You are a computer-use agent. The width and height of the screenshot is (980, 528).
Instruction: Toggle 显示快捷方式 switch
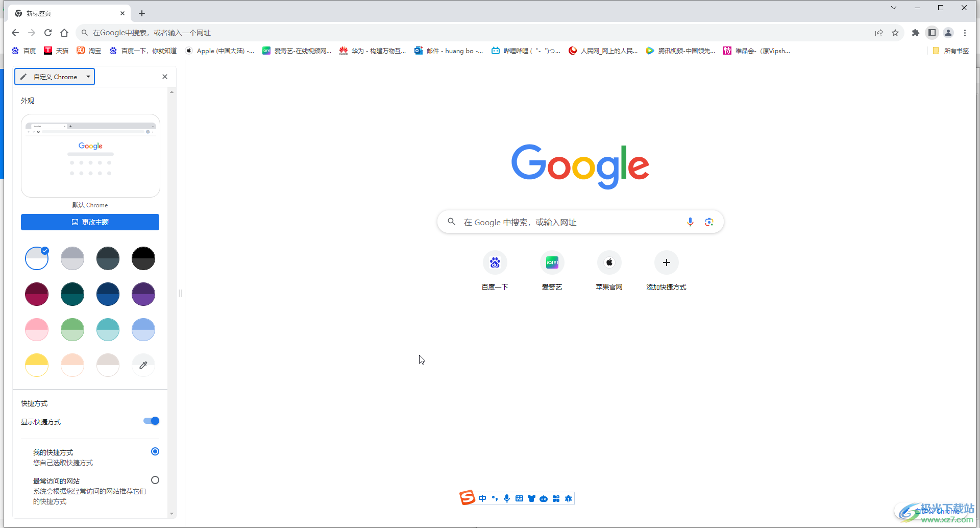pos(152,421)
